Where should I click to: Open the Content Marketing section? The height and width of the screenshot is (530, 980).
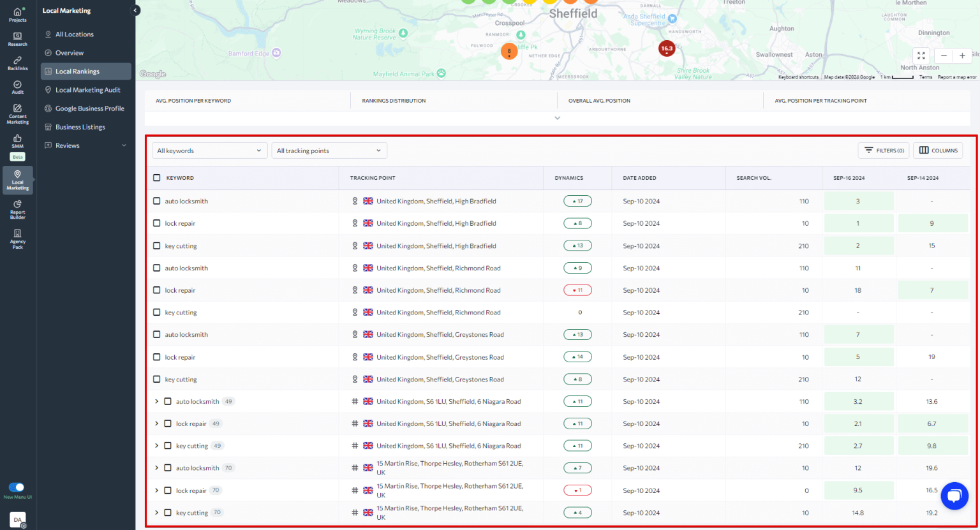point(17,112)
